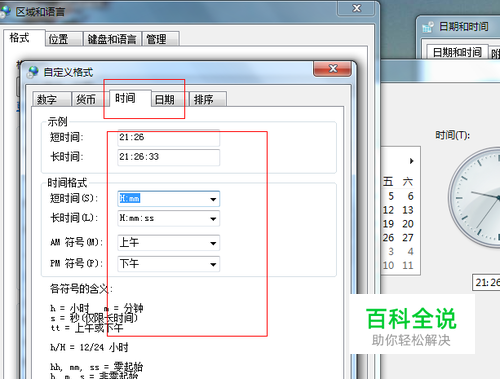Click the 短时间 example field 21:26
The width and height of the screenshot is (500, 379).
click(x=169, y=137)
